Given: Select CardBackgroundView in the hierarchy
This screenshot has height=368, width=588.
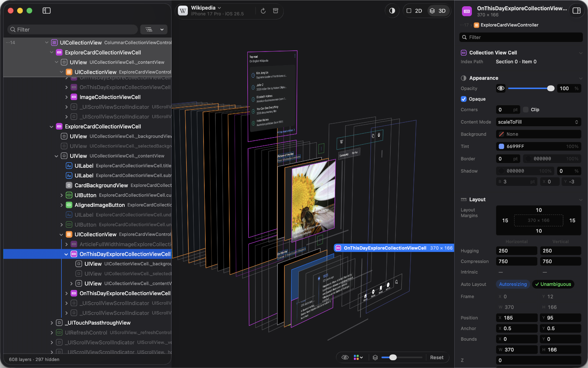Looking at the screenshot, I should coord(87,185).
